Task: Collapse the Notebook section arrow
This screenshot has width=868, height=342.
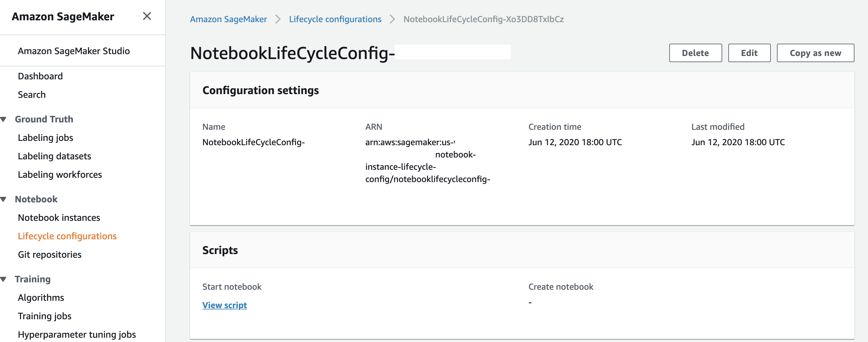Action: (x=4, y=199)
